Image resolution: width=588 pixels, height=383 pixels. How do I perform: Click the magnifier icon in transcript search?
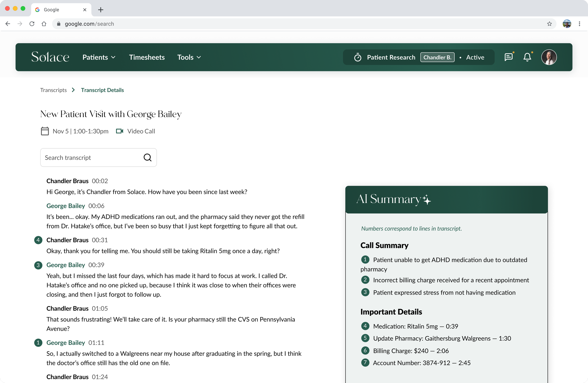pyautogui.click(x=147, y=157)
